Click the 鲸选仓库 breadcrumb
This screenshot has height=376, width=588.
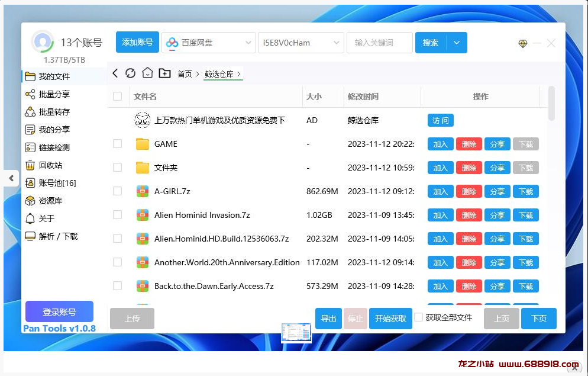(219, 74)
